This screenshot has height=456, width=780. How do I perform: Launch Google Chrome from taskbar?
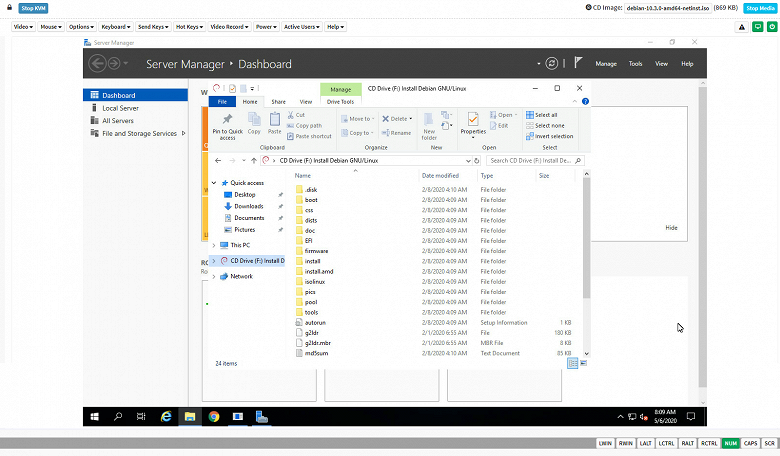tap(214, 416)
